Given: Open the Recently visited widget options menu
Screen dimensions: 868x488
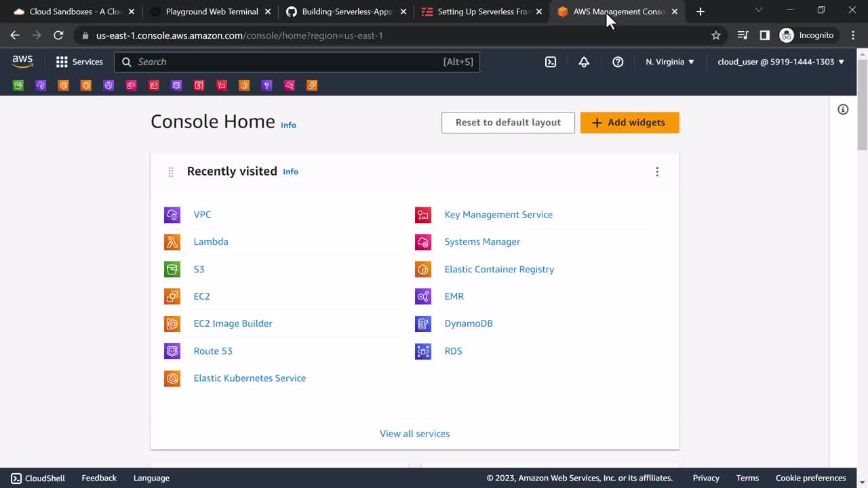Looking at the screenshot, I should click(657, 171).
